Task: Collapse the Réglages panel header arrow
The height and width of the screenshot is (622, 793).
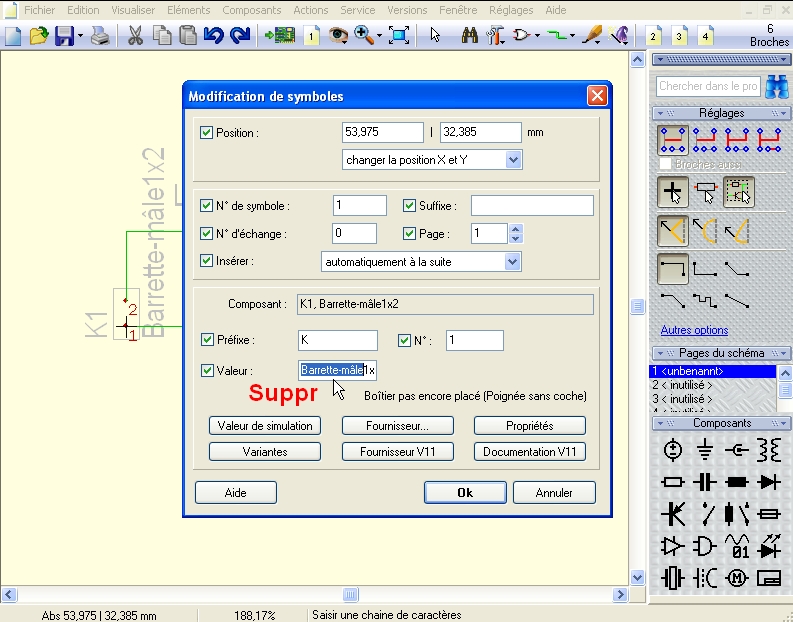Action: point(784,113)
